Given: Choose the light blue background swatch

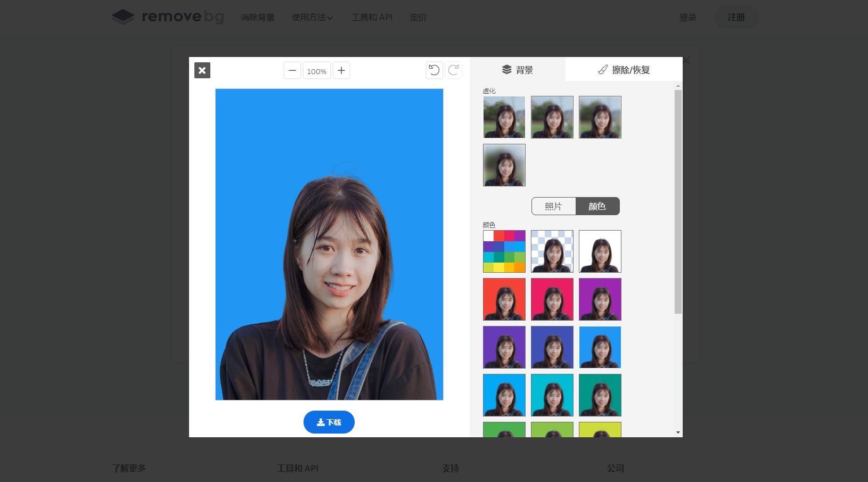Looking at the screenshot, I should pyautogui.click(x=504, y=395).
